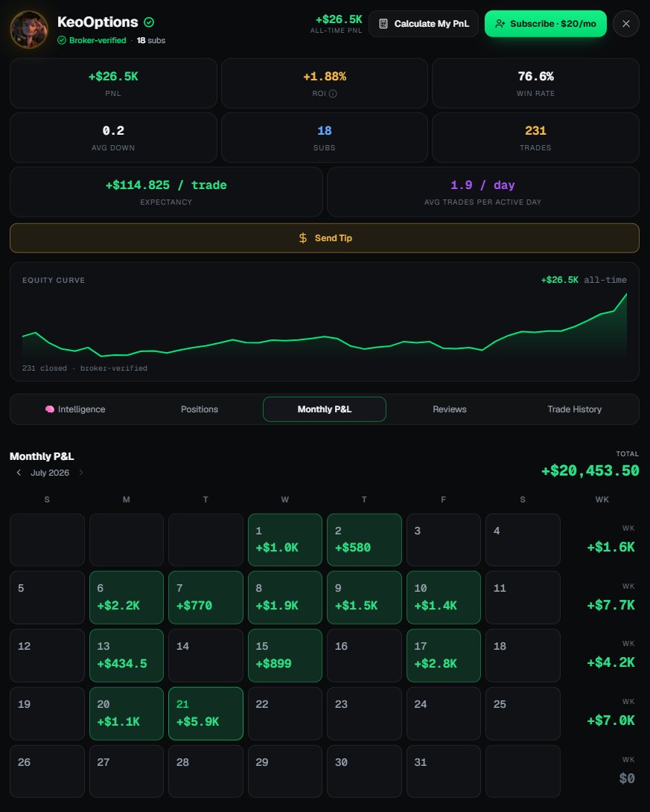Viewport: 650px width, 812px height.
Task: Go to next month after July 2026
Action: point(81,473)
